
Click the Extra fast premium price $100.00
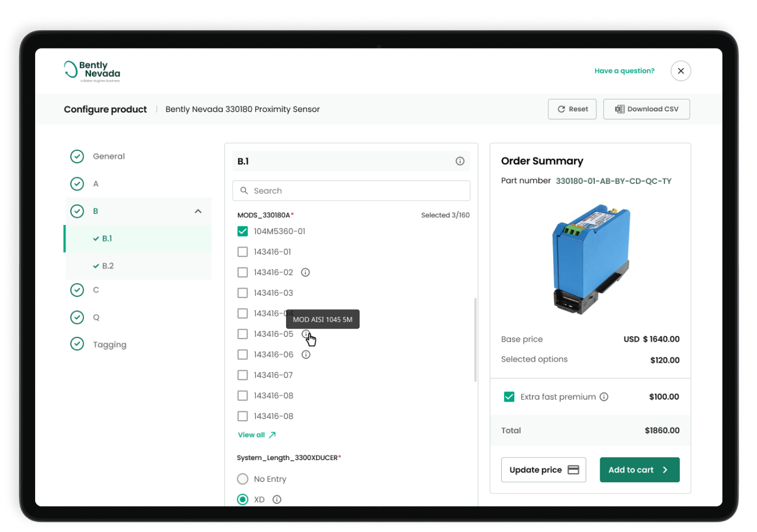point(664,397)
